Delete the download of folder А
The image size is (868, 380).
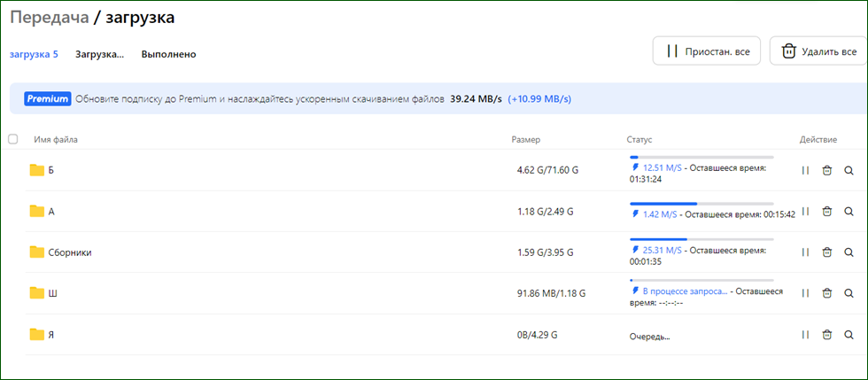click(x=827, y=211)
